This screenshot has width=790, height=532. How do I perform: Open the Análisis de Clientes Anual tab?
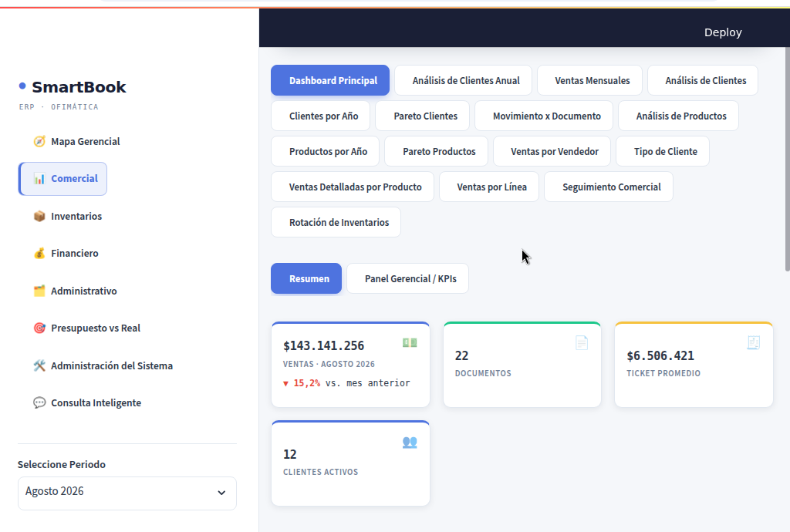pos(463,80)
